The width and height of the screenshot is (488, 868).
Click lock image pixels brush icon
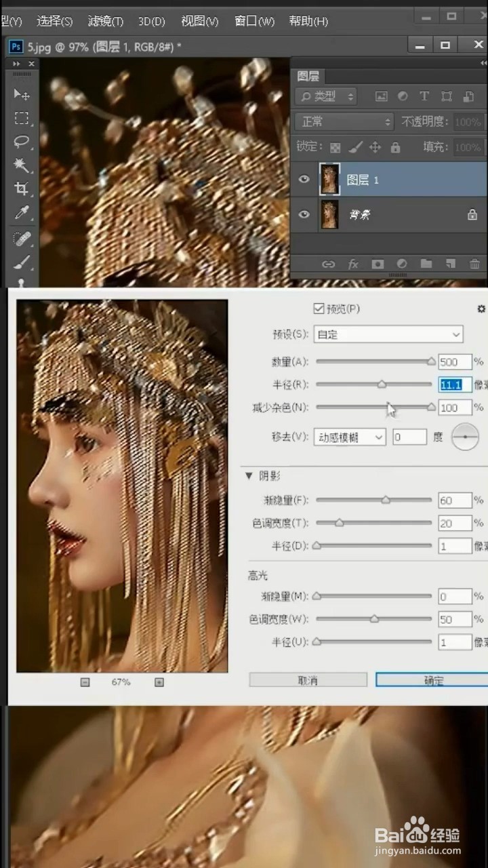354,147
